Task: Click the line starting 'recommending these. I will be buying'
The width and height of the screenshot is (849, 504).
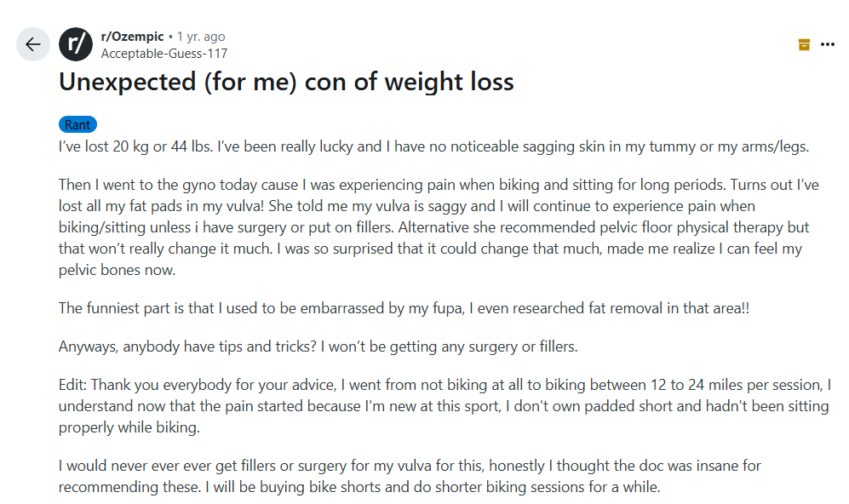Action: click(x=359, y=487)
